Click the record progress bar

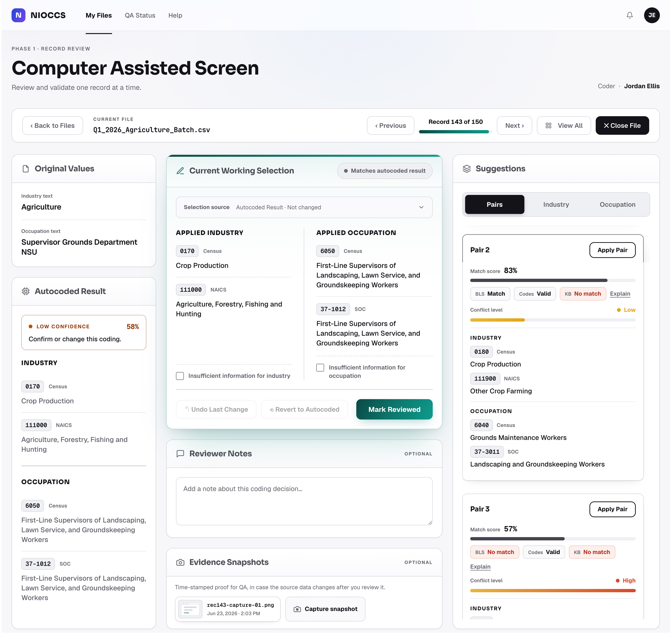(x=455, y=132)
